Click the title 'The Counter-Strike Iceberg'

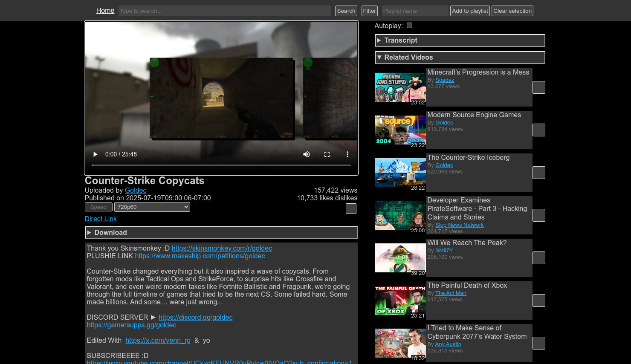coord(469,158)
